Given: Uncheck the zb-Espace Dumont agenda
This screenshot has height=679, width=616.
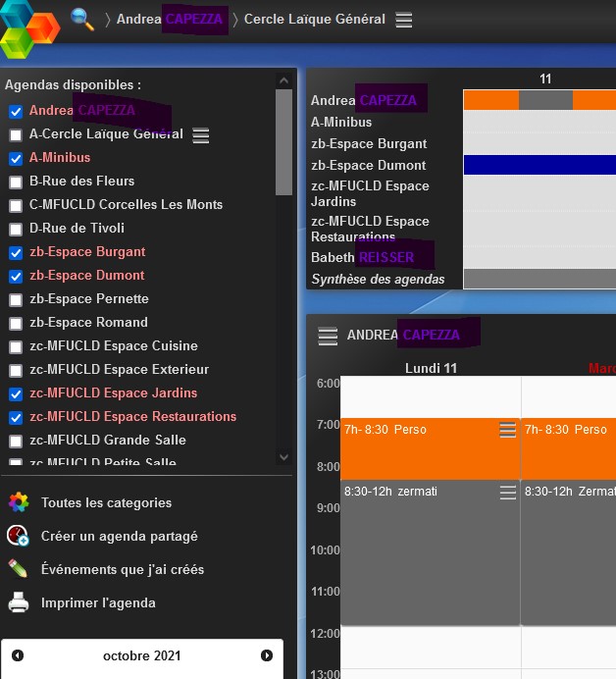Looking at the screenshot, I should pyautogui.click(x=16, y=276).
